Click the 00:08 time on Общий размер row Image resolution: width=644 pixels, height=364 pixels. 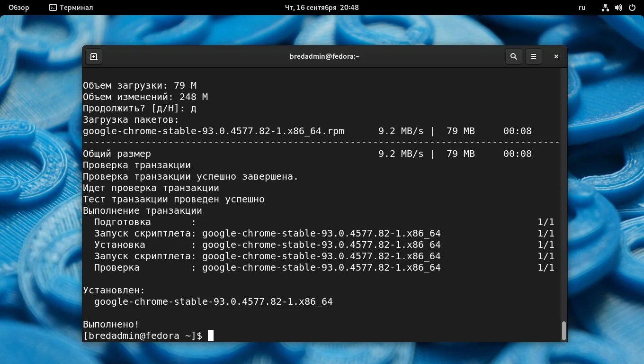pos(518,154)
